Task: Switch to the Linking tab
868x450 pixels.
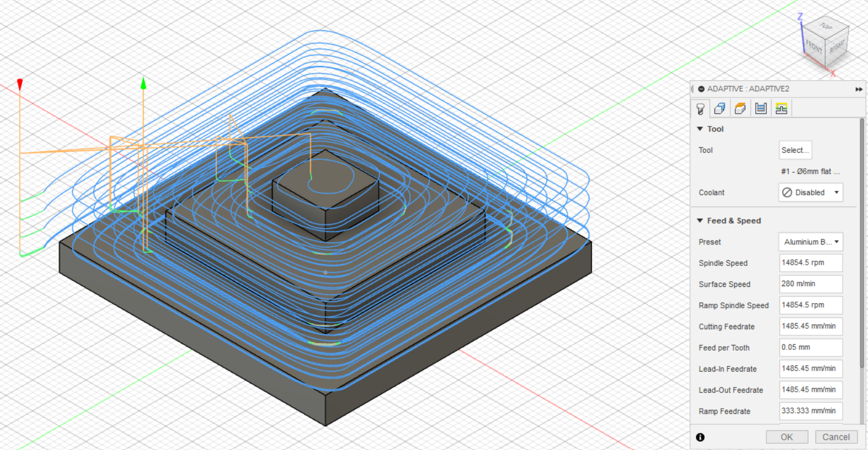Action: [x=781, y=108]
